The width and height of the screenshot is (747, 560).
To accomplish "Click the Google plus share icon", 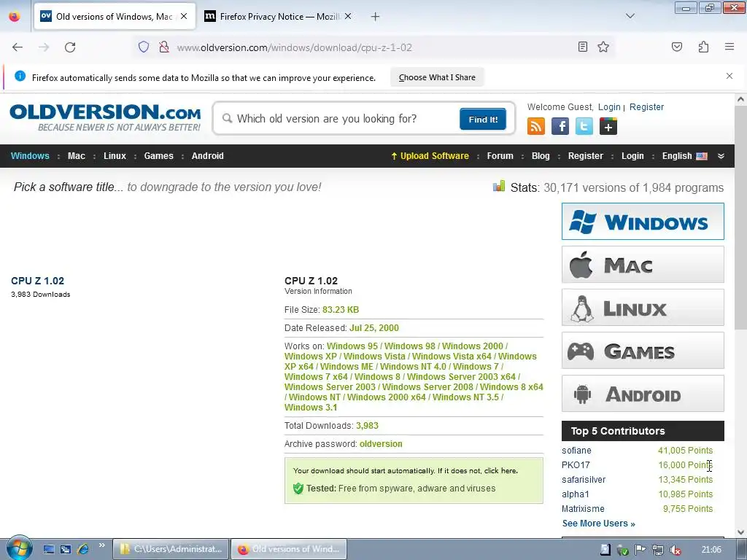I will tap(608, 126).
